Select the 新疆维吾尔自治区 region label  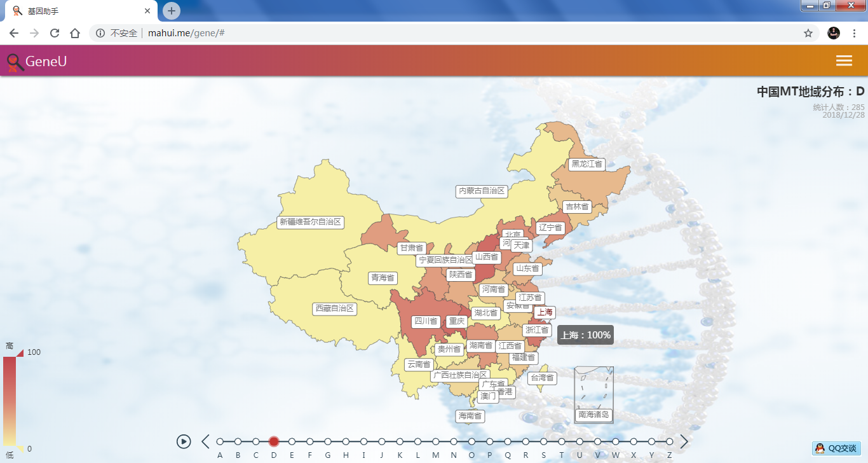[x=311, y=222]
